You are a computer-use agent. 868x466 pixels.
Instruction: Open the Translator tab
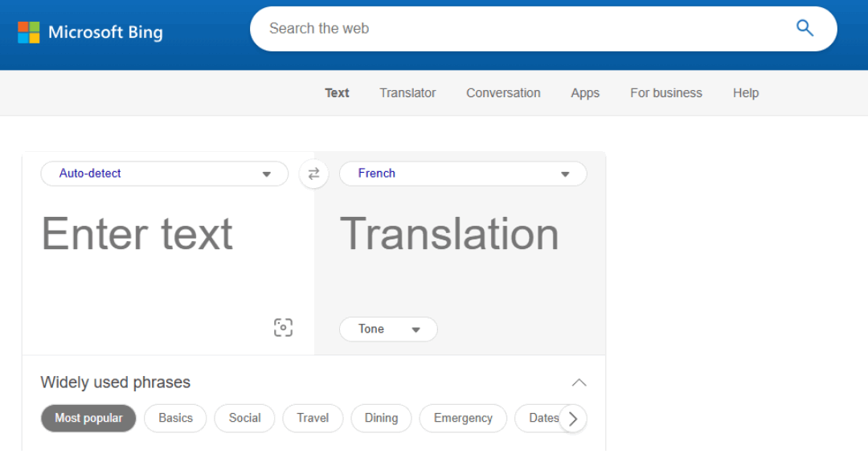(x=407, y=93)
